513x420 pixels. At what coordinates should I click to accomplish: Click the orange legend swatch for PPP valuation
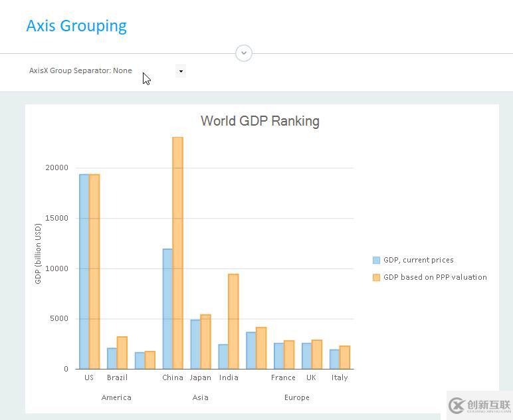tap(377, 278)
